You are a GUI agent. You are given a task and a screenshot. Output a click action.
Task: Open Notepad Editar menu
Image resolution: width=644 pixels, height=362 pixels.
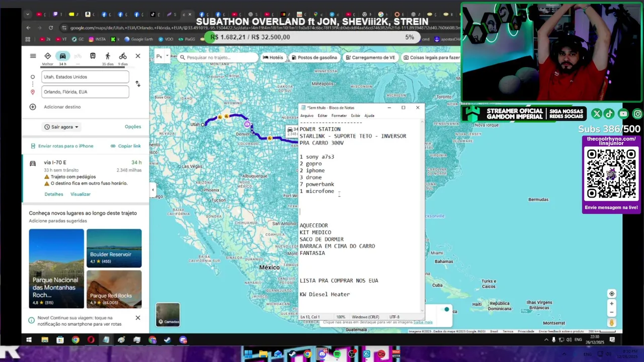(x=323, y=116)
